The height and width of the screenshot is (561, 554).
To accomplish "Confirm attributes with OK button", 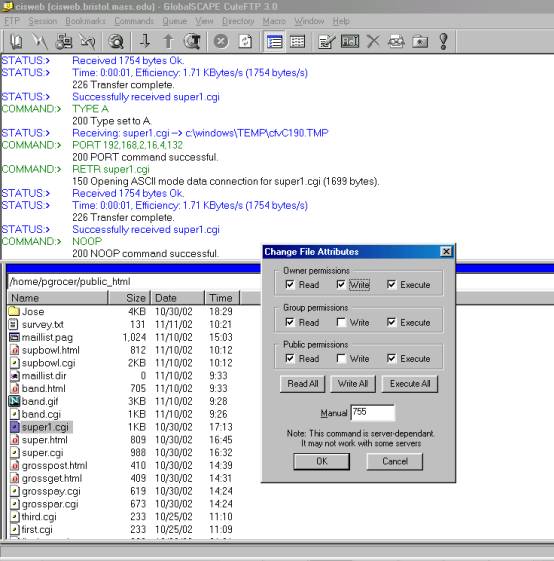I will tap(322, 461).
